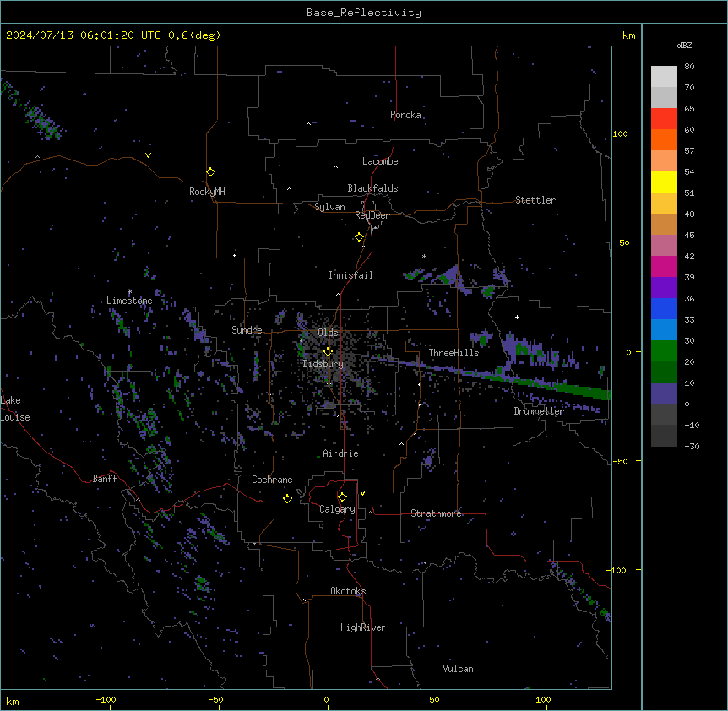
Task: Click the Ponoka city label
Action: click(405, 115)
